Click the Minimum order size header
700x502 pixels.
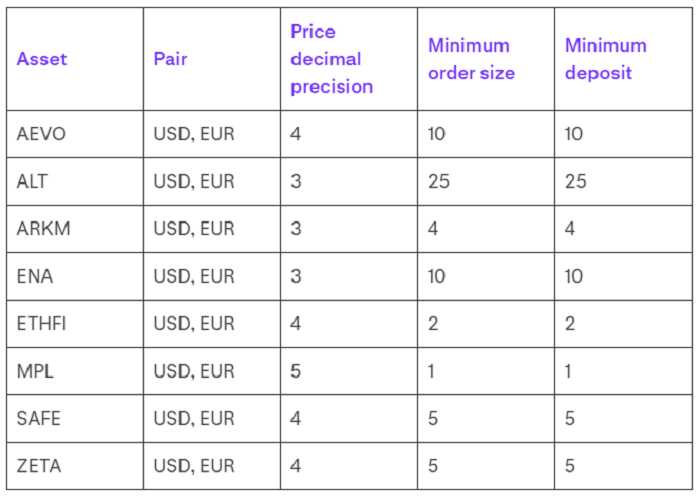(471, 59)
